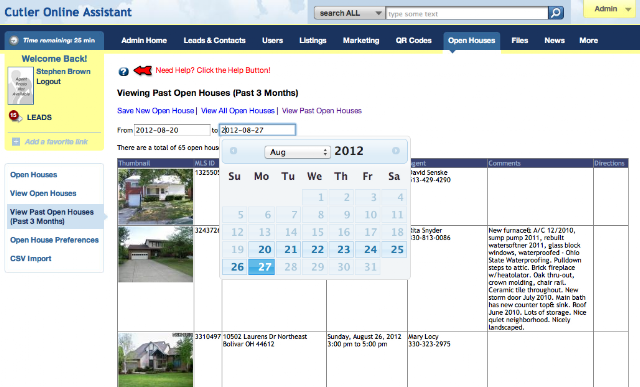
Task: Click the red brick house thumbnail
Action: 156,196
